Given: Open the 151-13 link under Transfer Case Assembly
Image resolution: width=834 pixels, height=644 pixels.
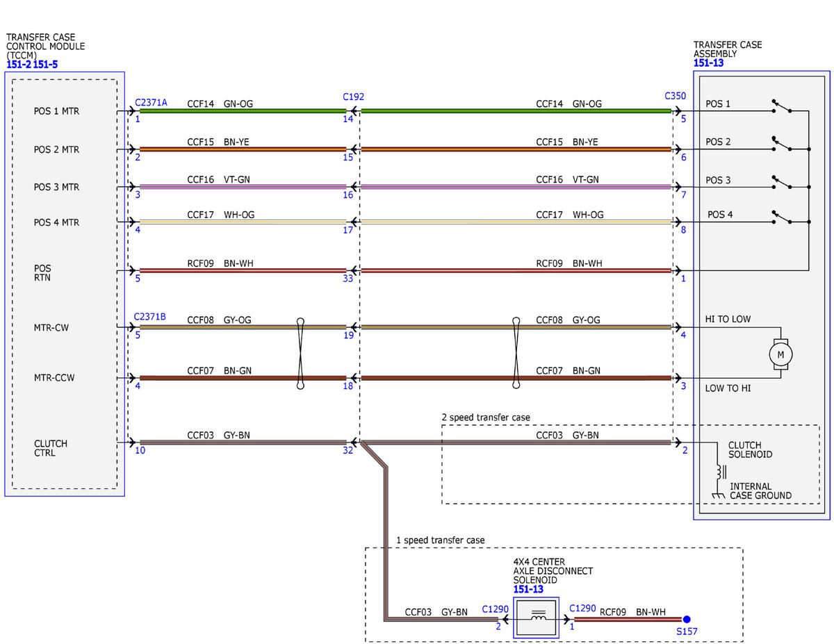Looking at the screenshot, I should (x=708, y=63).
